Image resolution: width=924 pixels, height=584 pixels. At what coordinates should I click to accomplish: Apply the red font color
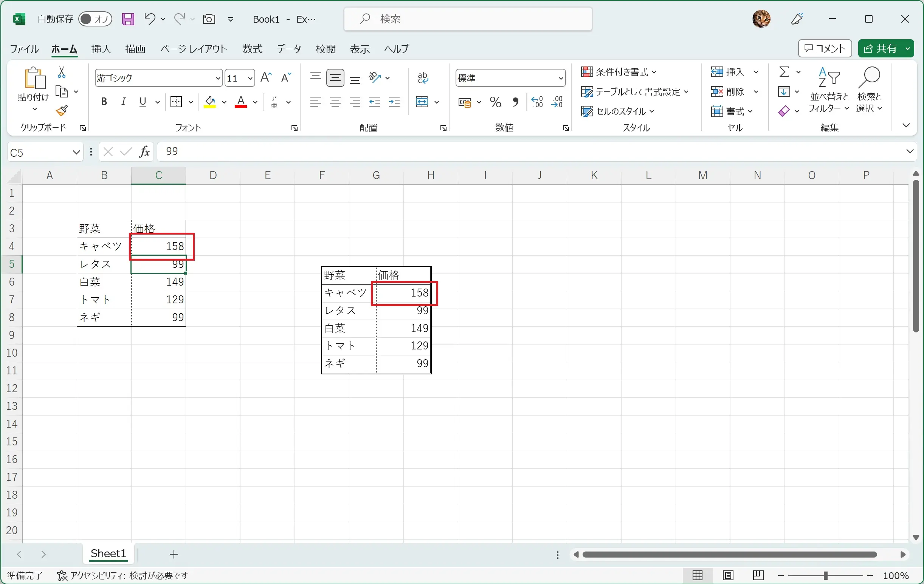click(240, 102)
